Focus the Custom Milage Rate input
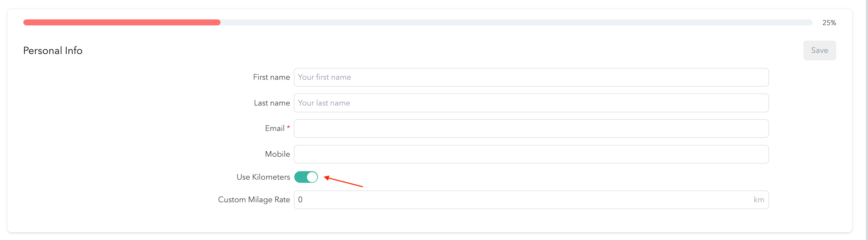 [x=522, y=200]
